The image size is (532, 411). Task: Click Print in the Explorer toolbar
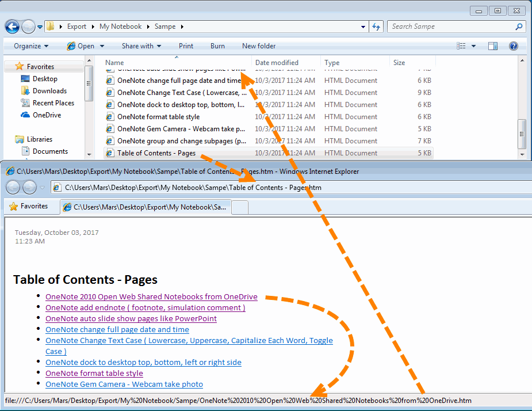[186, 46]
